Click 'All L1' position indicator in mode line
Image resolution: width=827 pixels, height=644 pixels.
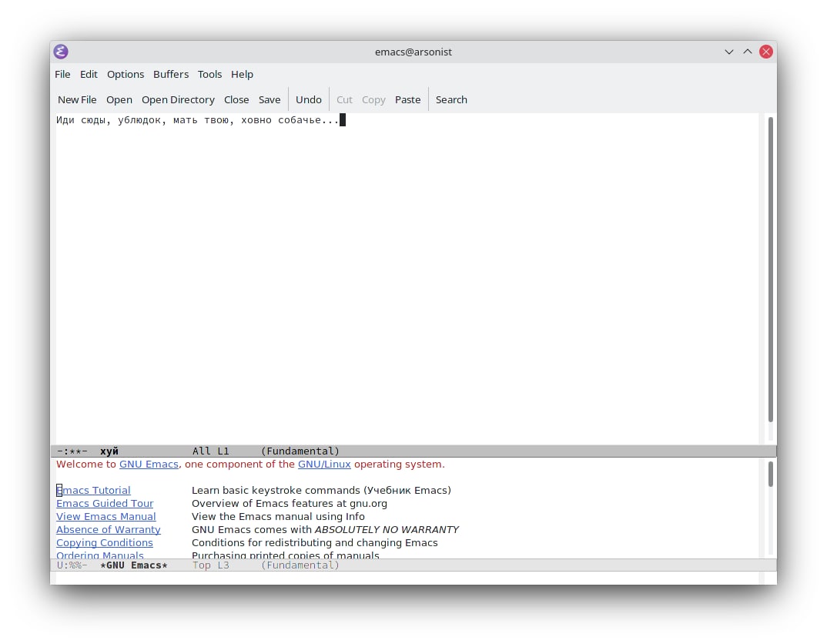click(x=211, y=451)
